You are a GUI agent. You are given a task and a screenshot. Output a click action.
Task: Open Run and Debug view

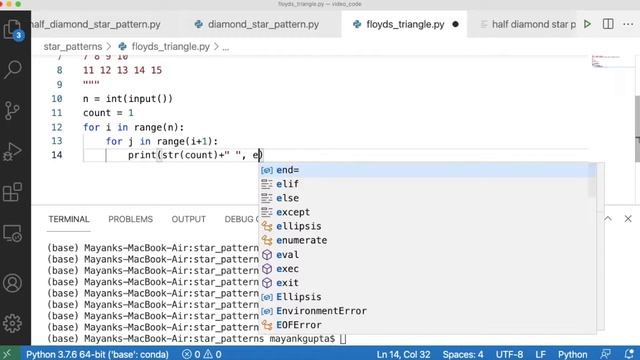click(13, 151)
